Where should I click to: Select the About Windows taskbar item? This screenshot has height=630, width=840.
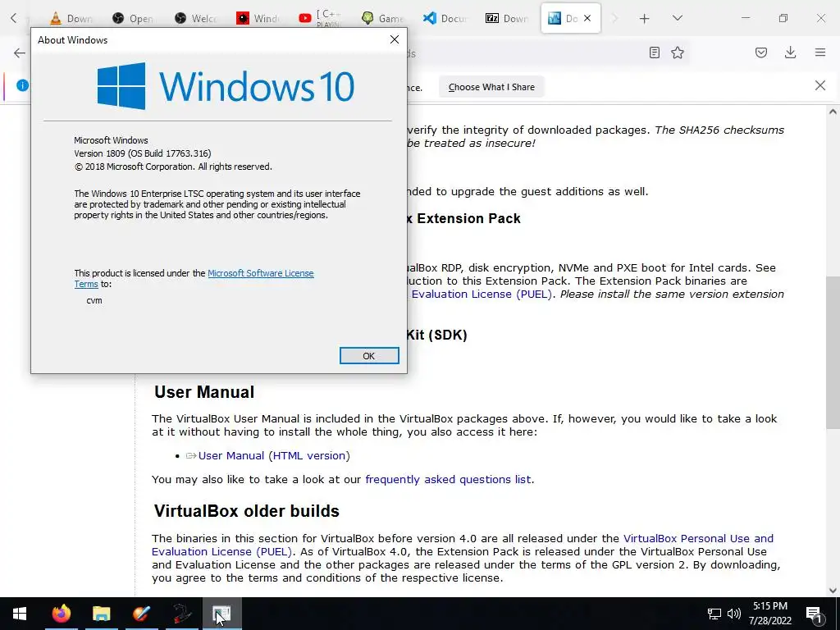pyautogui.click(x=221, y=614)
